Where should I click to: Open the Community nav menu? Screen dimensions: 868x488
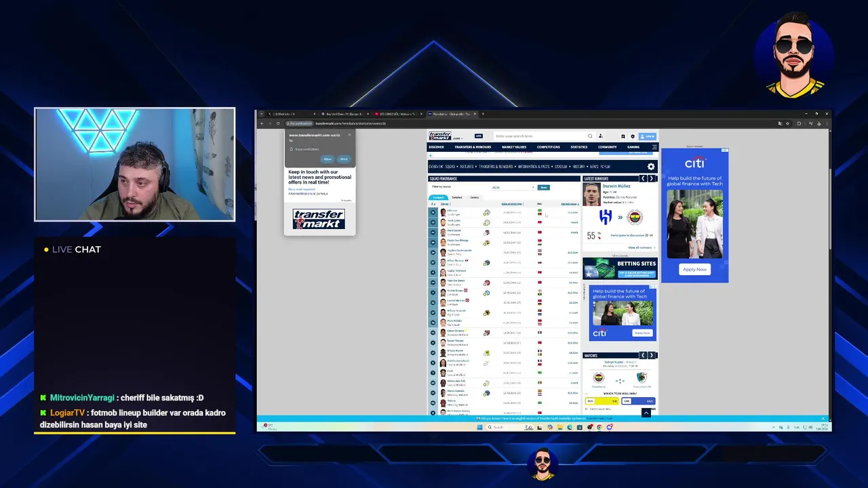coord(608,147)
